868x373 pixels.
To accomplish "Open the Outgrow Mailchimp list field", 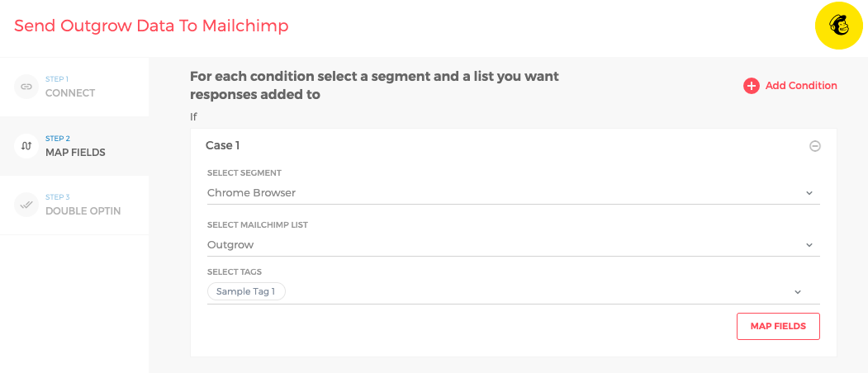I will coord(496,245).
